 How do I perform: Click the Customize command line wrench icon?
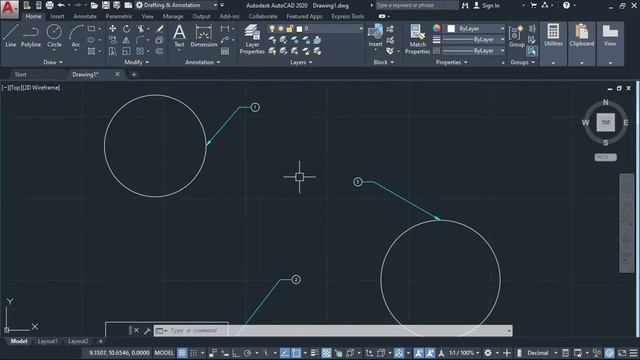tap(147, 331)
